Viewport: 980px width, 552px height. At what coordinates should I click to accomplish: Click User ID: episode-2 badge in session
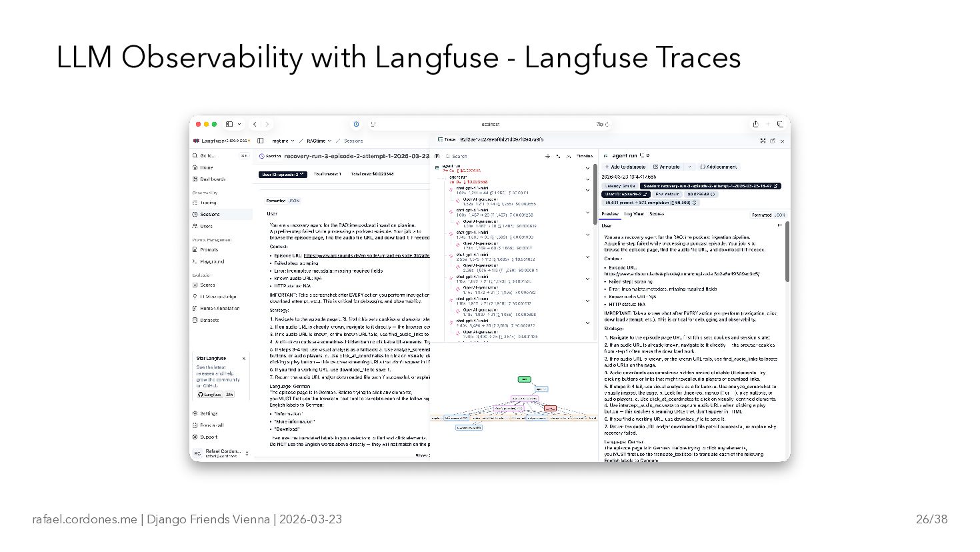click(x=283, y=174)
